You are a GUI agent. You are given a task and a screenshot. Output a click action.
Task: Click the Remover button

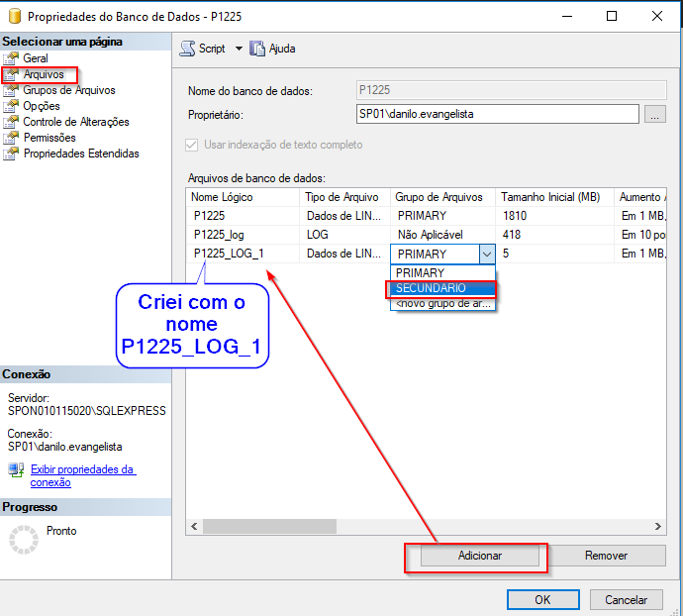pyautogui.click(x=606, y=556)
